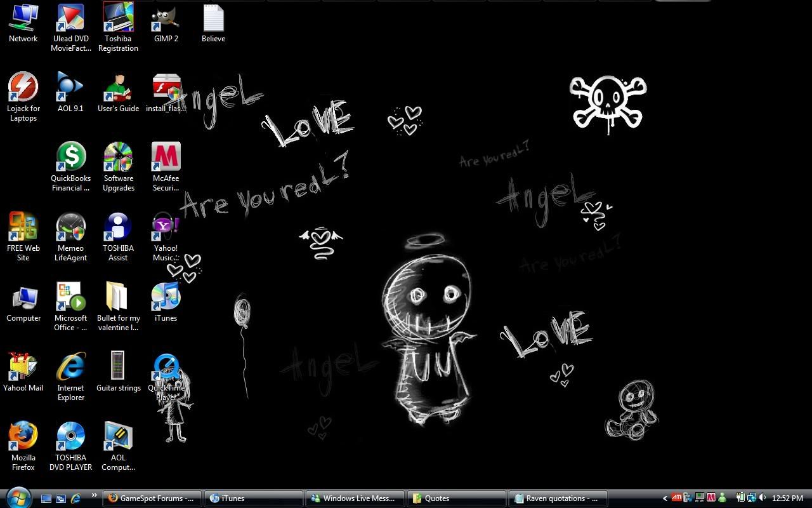Launch GIMP 2 from the desktop

166,23
